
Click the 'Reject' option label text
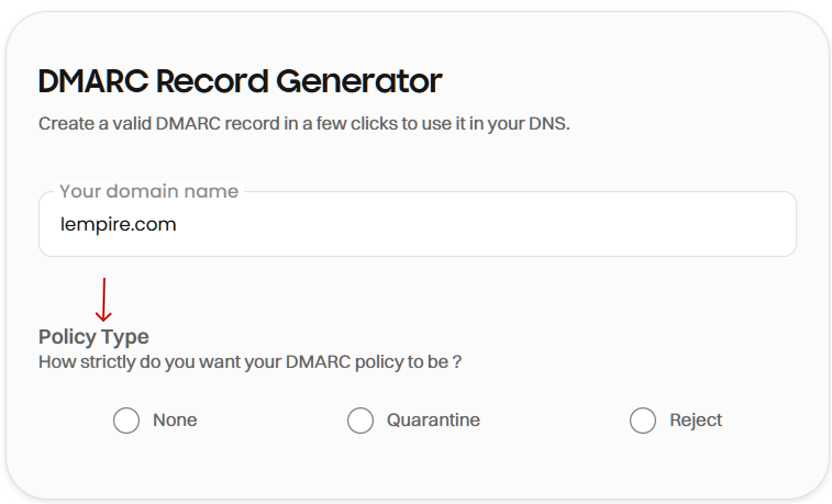(695, 420)
